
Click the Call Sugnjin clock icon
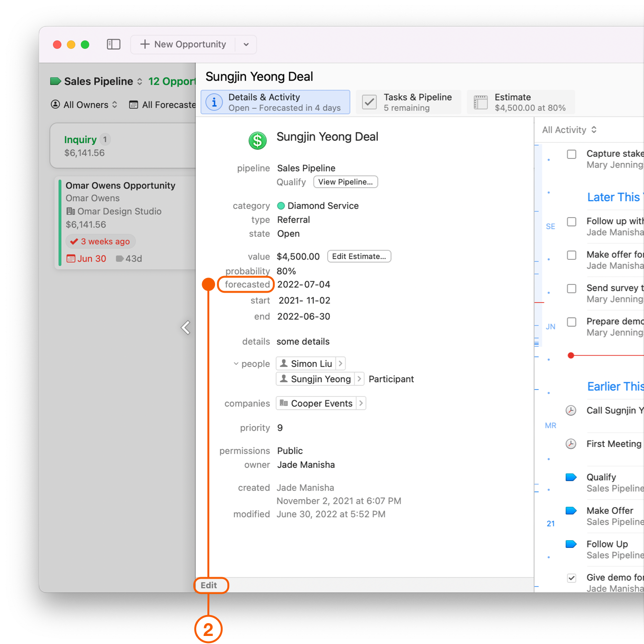pyautogui.click(x=571, y=411)
